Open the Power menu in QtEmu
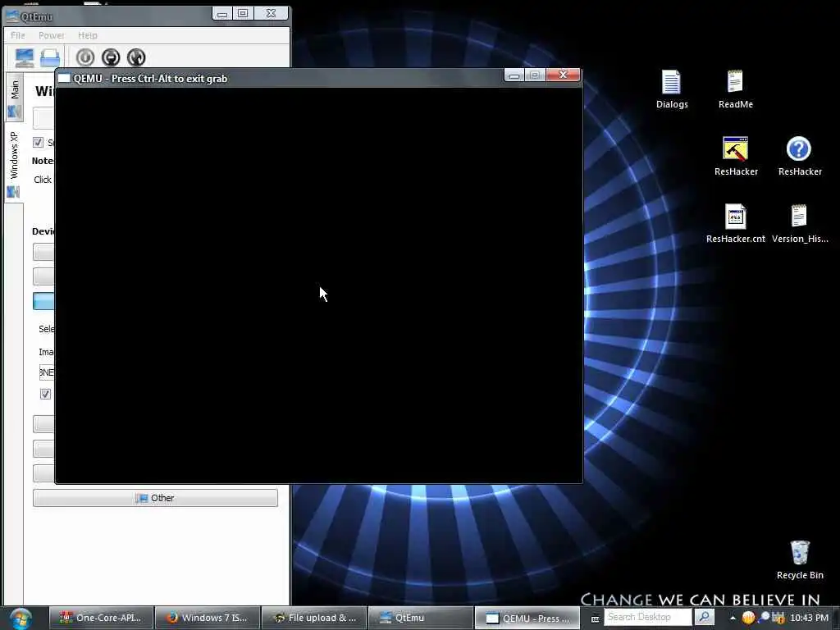 [52, 35]
